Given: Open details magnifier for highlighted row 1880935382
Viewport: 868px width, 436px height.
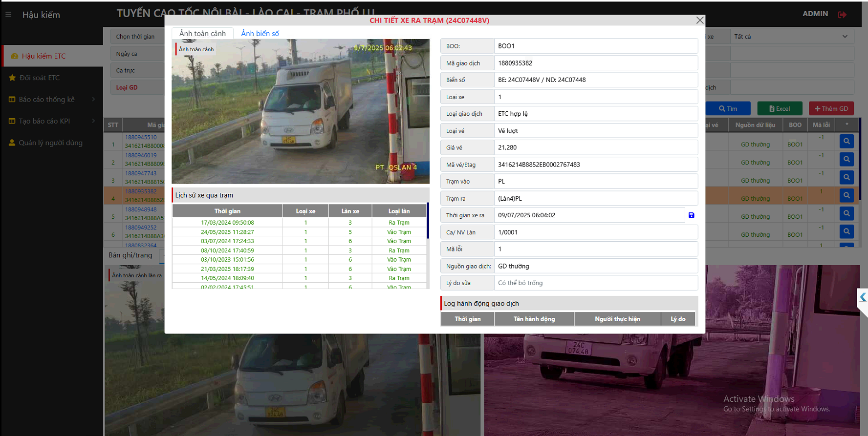Looking at the screenshot, I should point(846,195).
